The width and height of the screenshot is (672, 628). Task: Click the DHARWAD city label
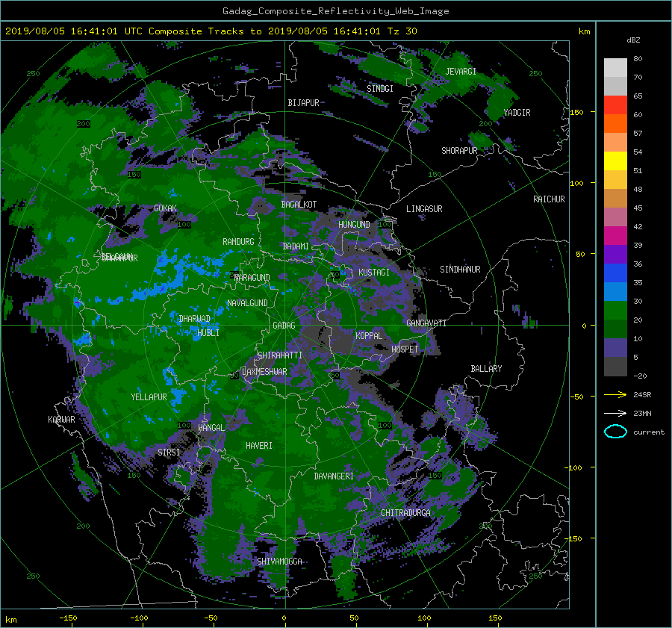[x=195, y=319]
